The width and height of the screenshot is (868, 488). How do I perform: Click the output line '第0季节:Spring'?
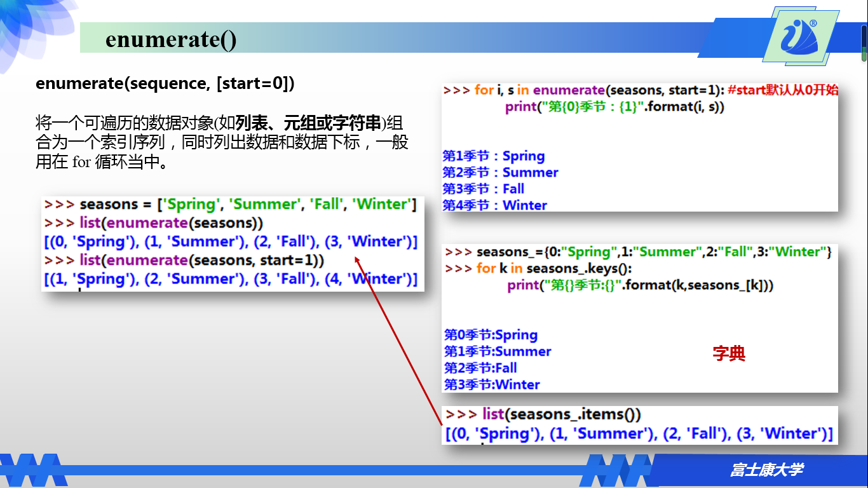click(491, 335)
